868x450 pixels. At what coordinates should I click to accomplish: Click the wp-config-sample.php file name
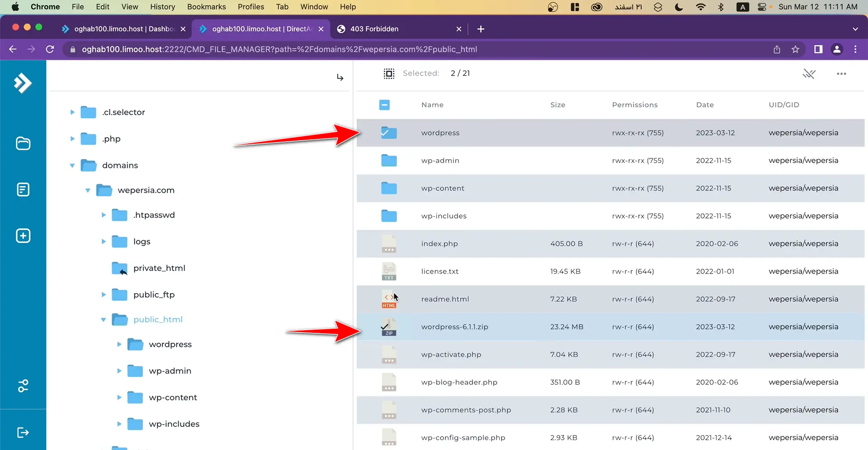tap(463, 438)
